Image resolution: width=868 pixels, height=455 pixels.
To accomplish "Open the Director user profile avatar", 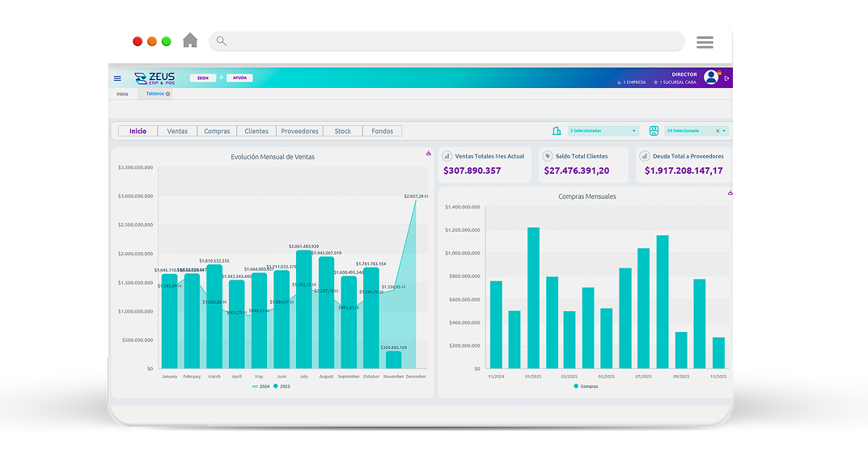I will click(x=711, y=77).
